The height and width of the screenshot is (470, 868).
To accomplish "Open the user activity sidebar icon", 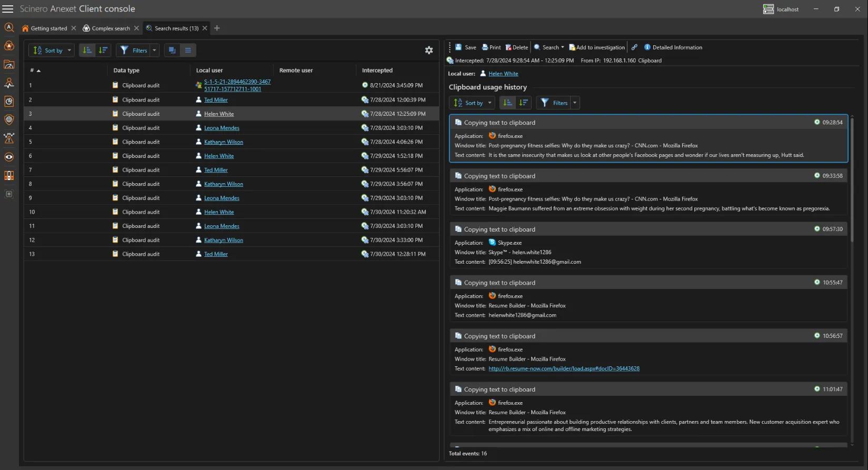I will click(x=9, y=83).
